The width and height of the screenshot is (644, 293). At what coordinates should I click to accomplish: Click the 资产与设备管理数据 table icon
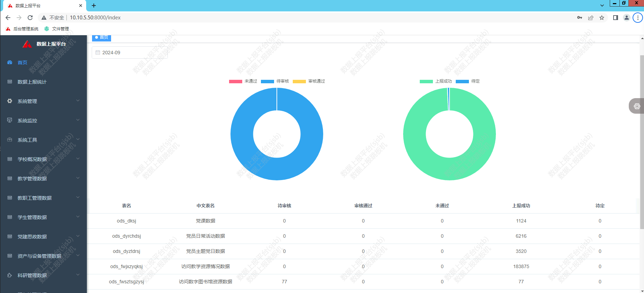coord(10,256)
